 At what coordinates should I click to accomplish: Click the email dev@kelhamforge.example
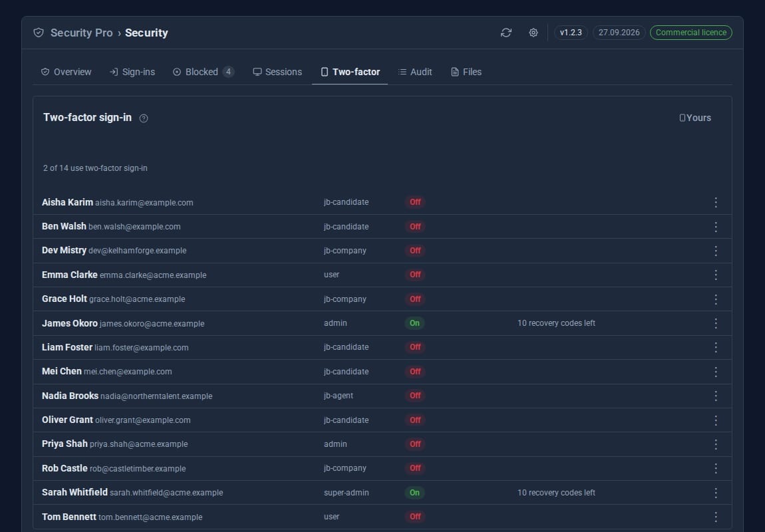pyautogui.click(x=137, y=251)
